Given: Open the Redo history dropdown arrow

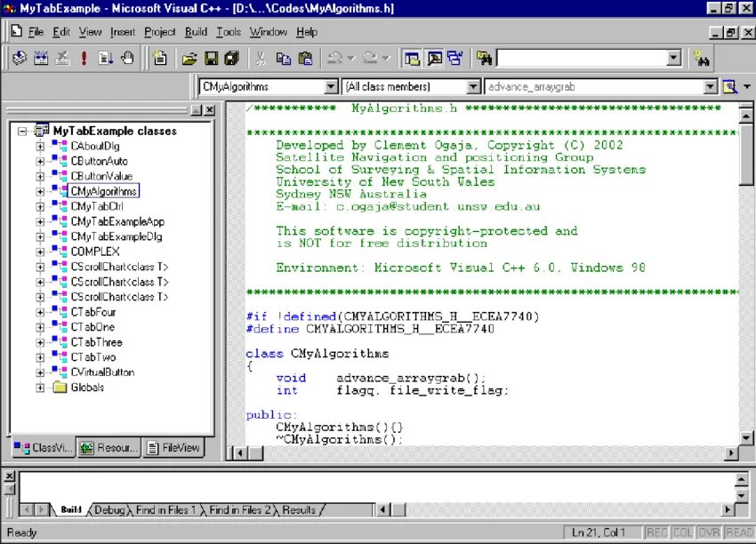Looking at the screenshot, I should click(x=386, y=59).
